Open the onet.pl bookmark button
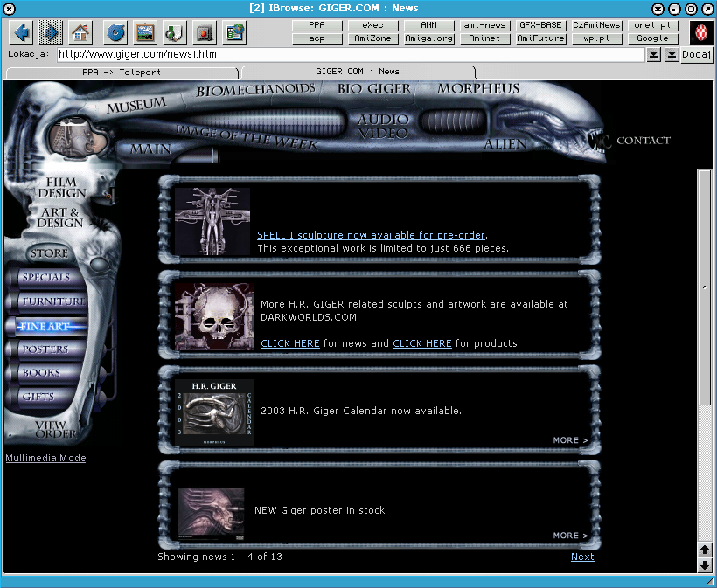This screenshot has height=588, width=717. pos(652,25)
